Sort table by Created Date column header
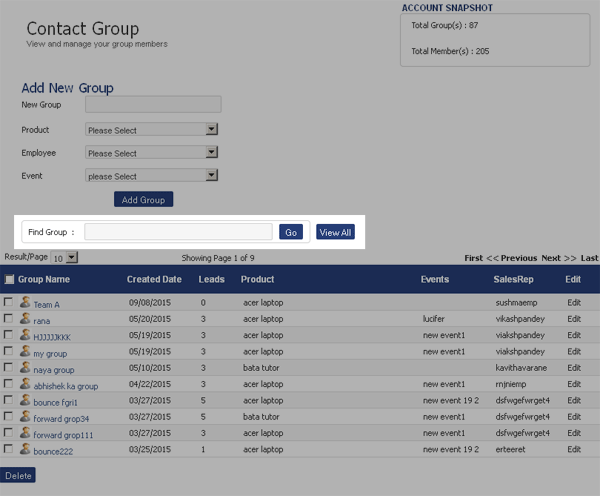 click(154, 280)
